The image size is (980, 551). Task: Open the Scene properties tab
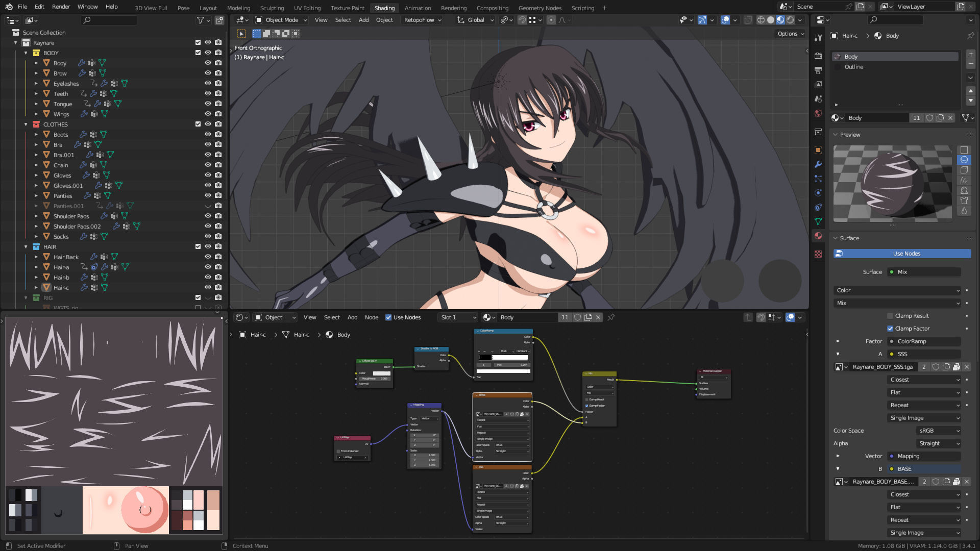pyautogui.click(x=818, y=98)
